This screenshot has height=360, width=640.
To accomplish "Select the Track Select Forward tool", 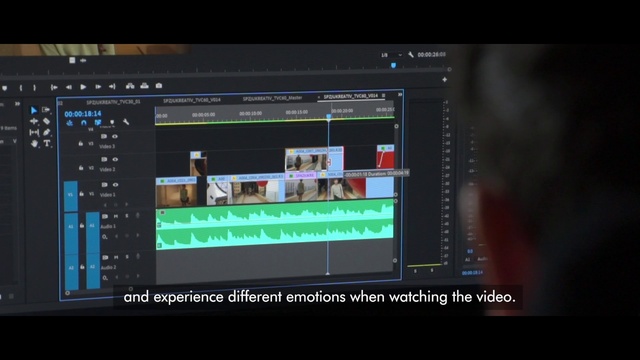I will click(x=46, y=109).
